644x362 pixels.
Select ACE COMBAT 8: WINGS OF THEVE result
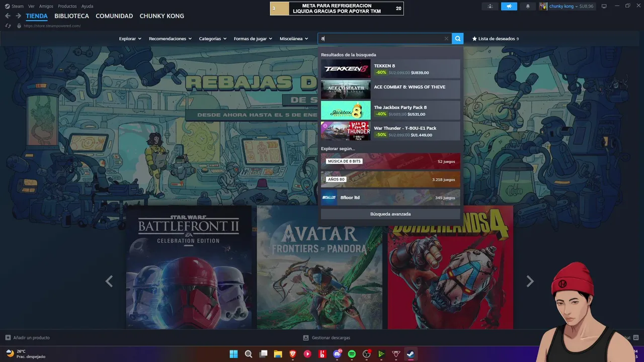pos(390,89)
